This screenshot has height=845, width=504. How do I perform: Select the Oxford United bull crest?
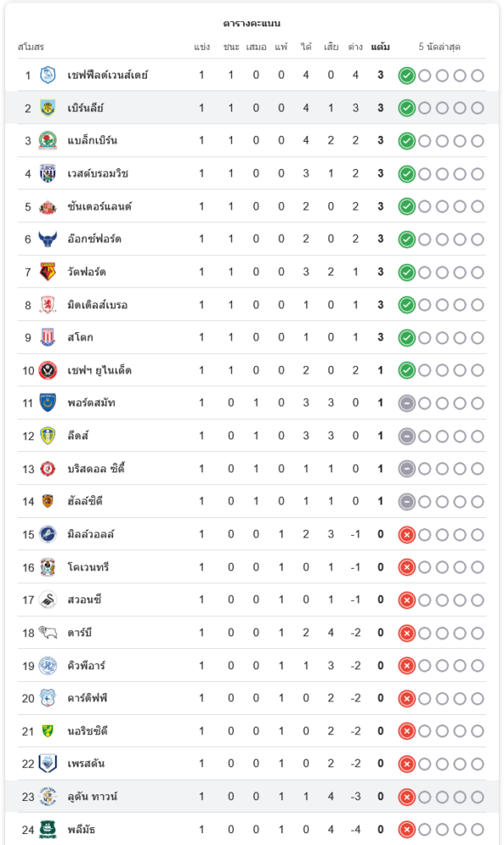click(x=48, y=239)
